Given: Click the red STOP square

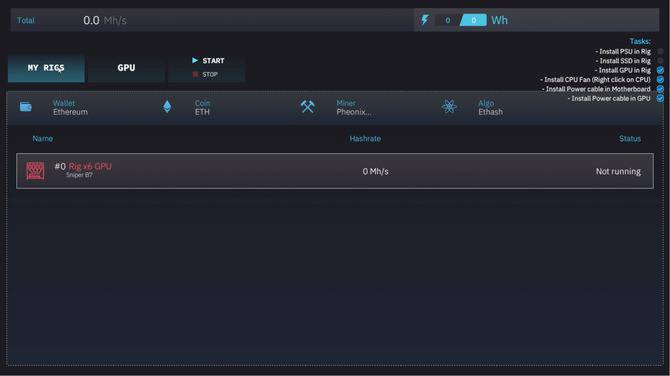Looking at the screenshot, I should click(x=195, y=74).
